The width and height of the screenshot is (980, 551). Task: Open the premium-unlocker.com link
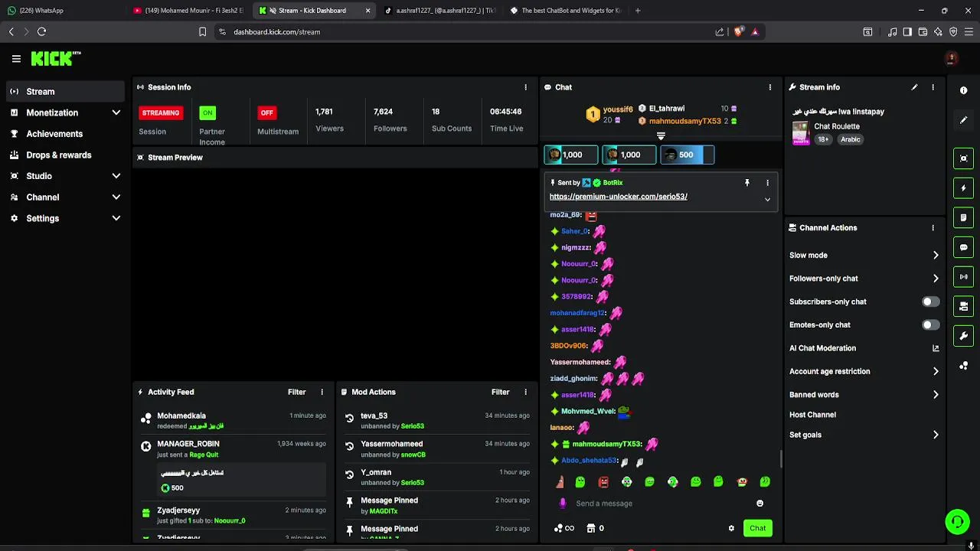[618, 197]
